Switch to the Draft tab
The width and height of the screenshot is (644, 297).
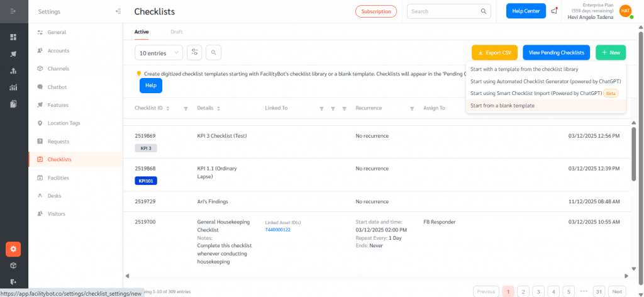[177, 31]
